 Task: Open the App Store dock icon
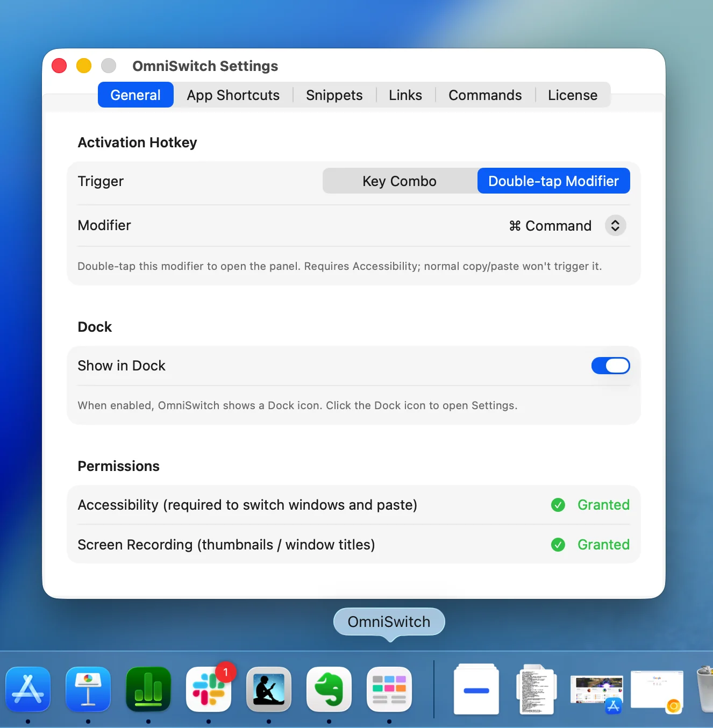coord(28,689)
